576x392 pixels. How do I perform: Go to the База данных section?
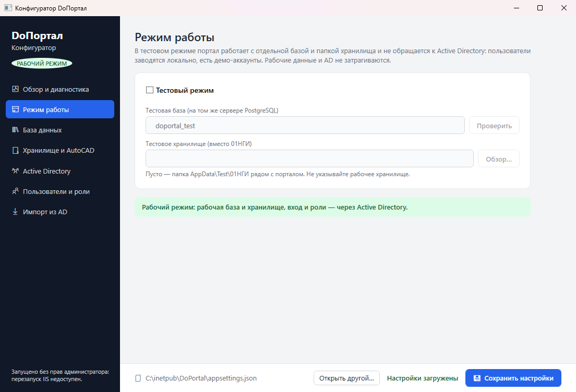[x=60, y=130]
